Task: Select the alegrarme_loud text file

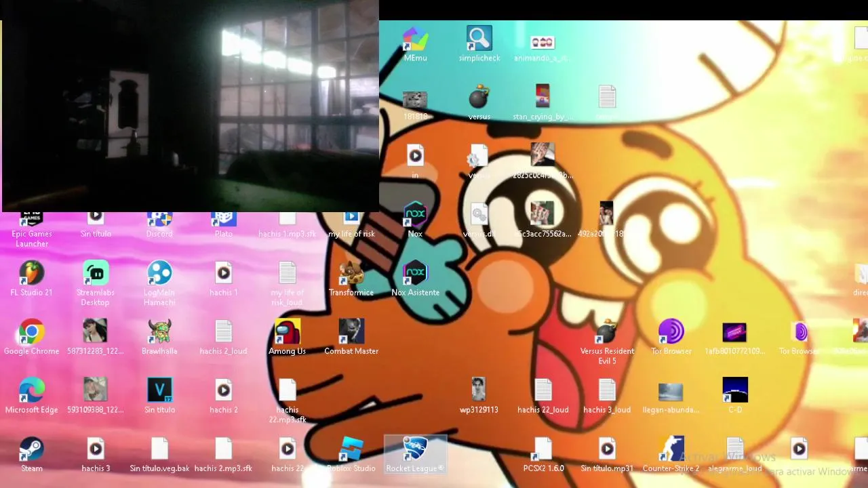Action: coord(735,455)
